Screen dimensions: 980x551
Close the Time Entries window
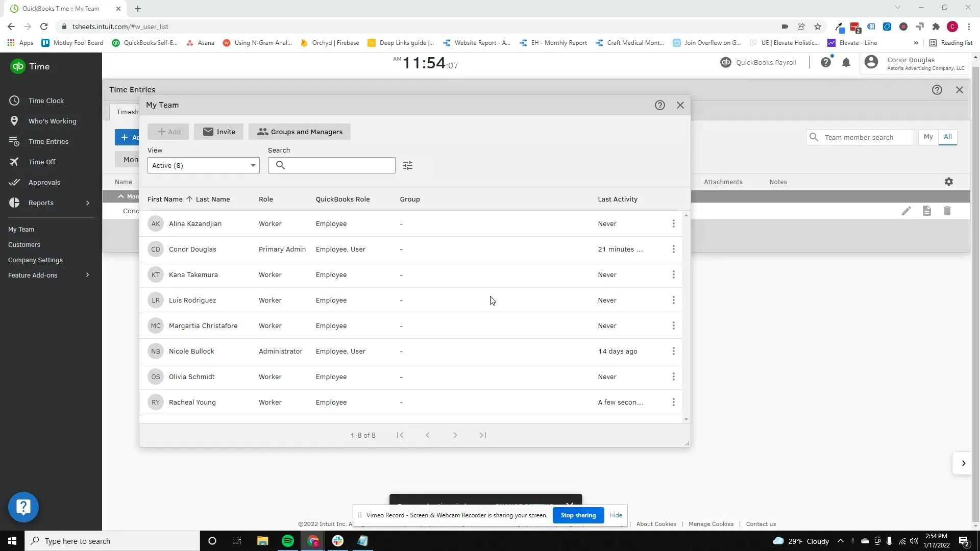tap(960, 90)
